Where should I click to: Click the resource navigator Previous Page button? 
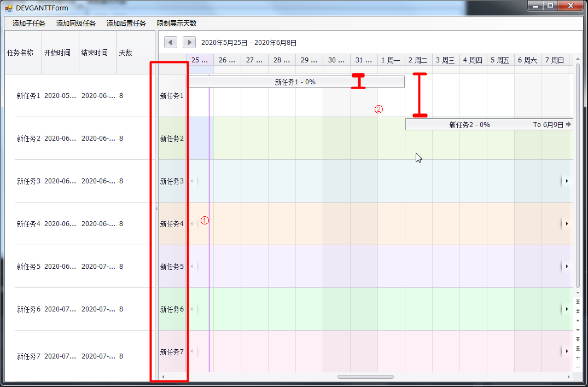coord(578,311)
